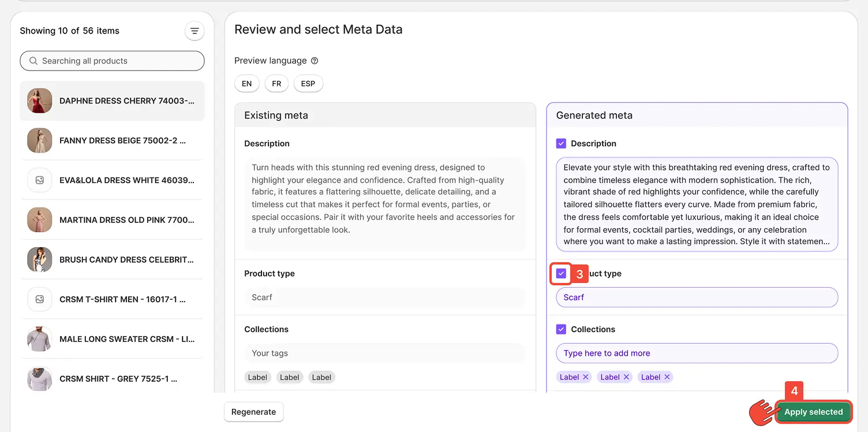Click the search magnifier icon

(33, 61)
